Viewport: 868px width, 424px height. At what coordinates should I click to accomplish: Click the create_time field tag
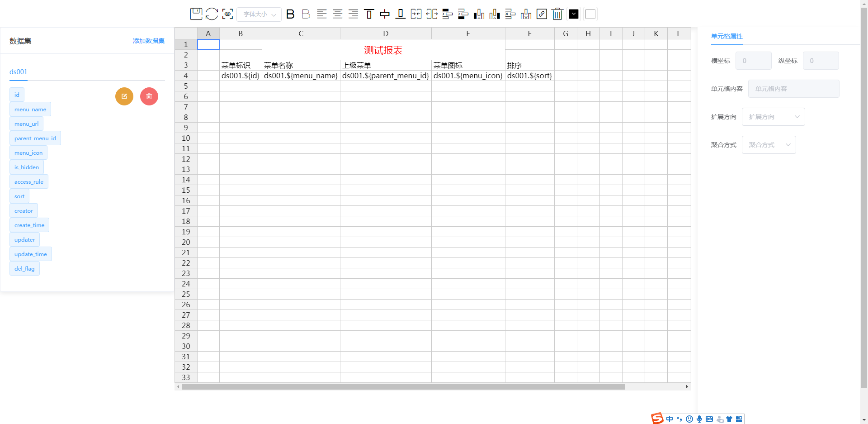(x=29, y=225)
